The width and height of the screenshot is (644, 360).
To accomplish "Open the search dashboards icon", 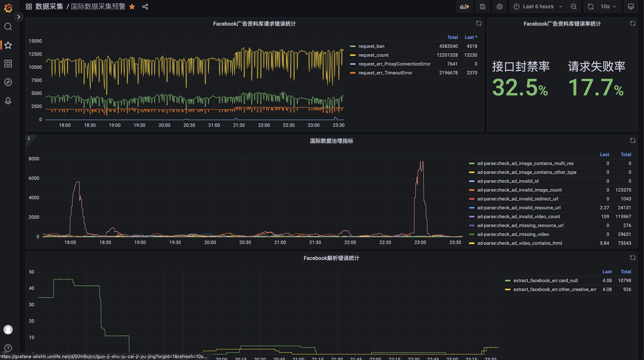I will (x=8, y=27).
